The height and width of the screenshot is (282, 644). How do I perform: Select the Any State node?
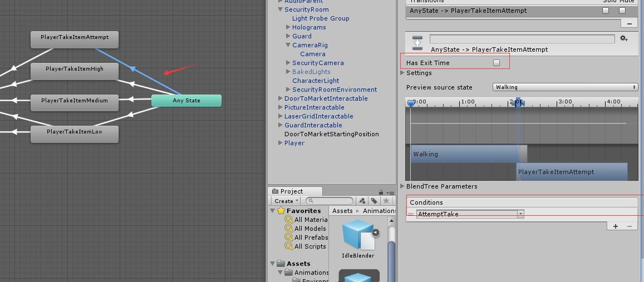186,101
